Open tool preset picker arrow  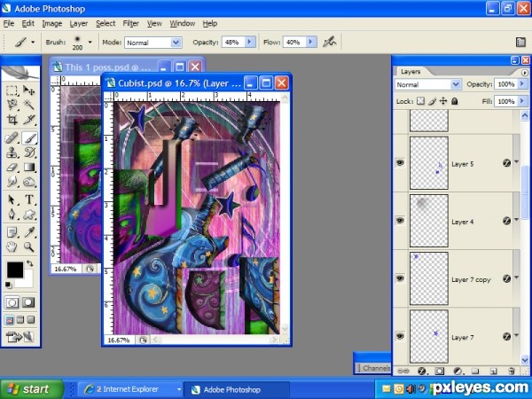[33, 42]
